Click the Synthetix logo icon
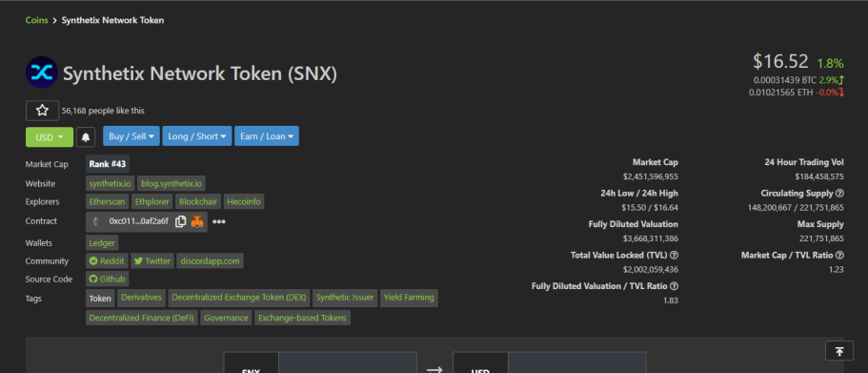 (x=42, y=73)
